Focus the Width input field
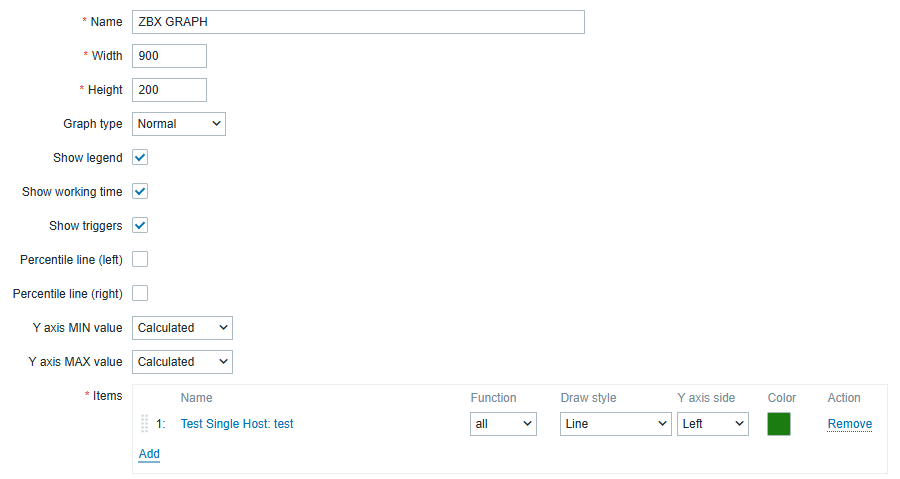Viewport: 900px width, 479px height. 169,56
